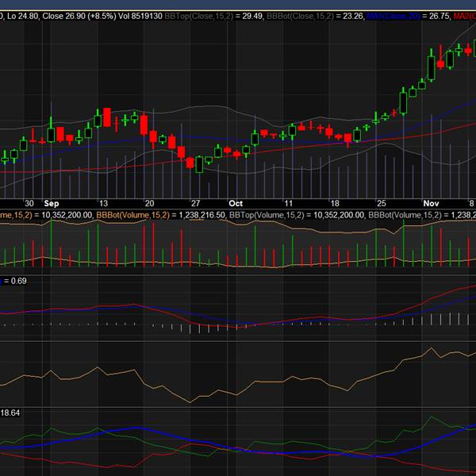The width and height of the screenshot is (476, 476).
Task: Click the 'Close 26.90 (+8.5%)' value in header
Action: (x=79, y=16)
